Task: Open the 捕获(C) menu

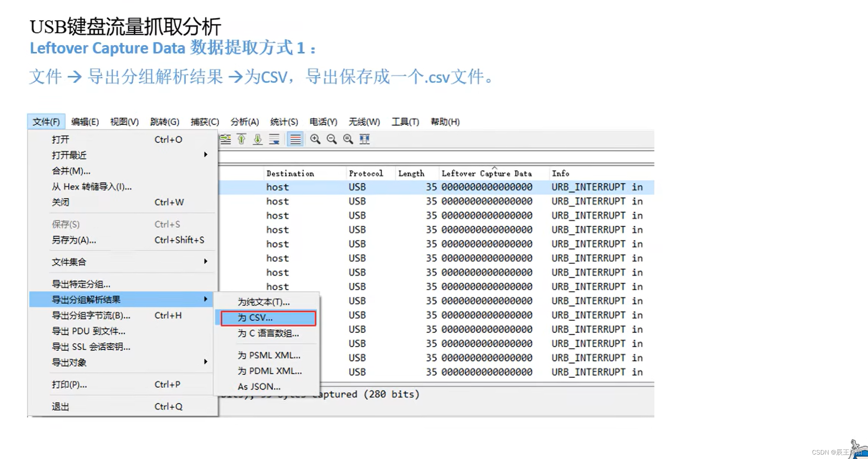Action: click(x=205, y=122)
